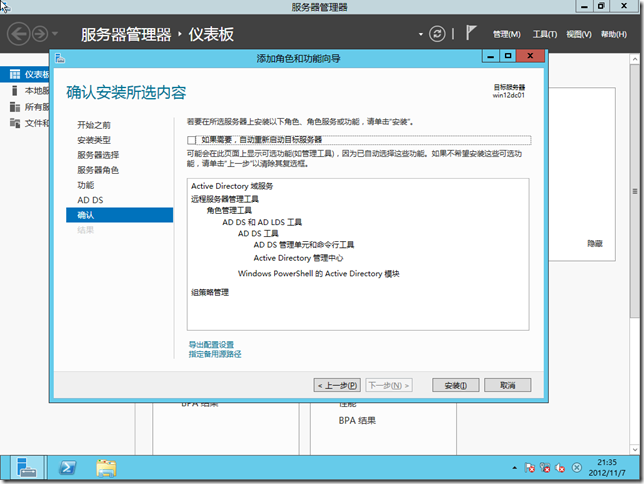The width and height of the screenshot is (644, 484).
Task: Go to the 功能 wizard step
Action: [x=85, y=185]
